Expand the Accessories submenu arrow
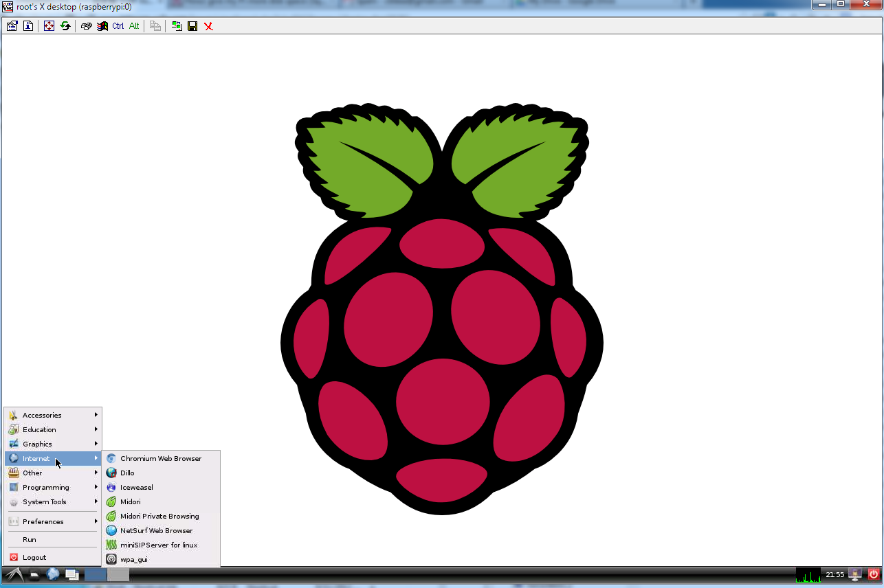884x588 pixels. tap(96, 415)
